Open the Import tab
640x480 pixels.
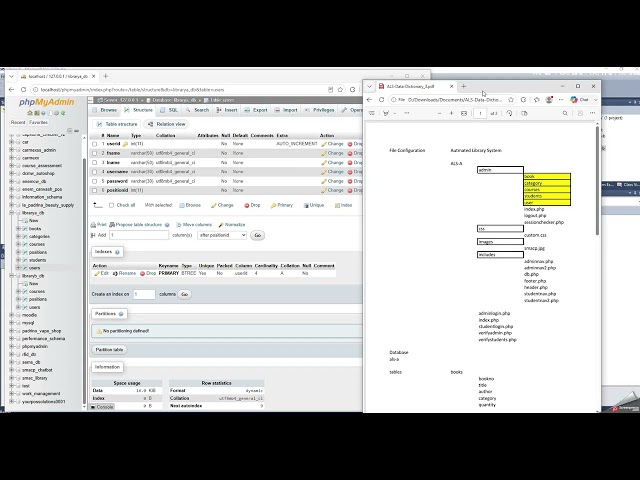click(x=286, y=110)
